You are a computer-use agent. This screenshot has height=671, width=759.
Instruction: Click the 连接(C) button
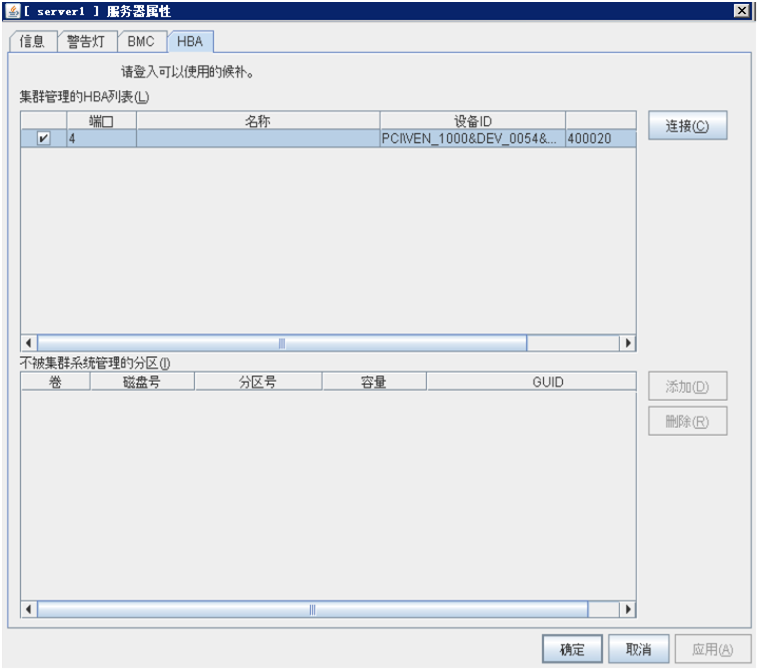click(687, 126)
